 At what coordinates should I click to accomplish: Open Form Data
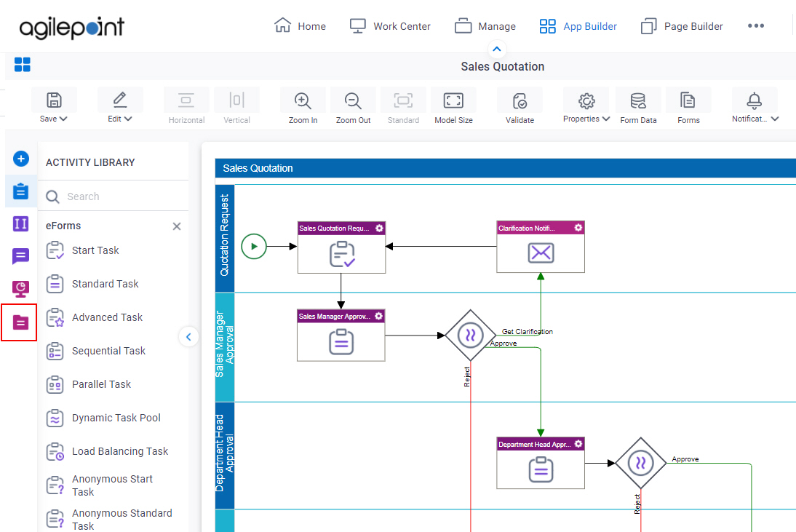638,106
